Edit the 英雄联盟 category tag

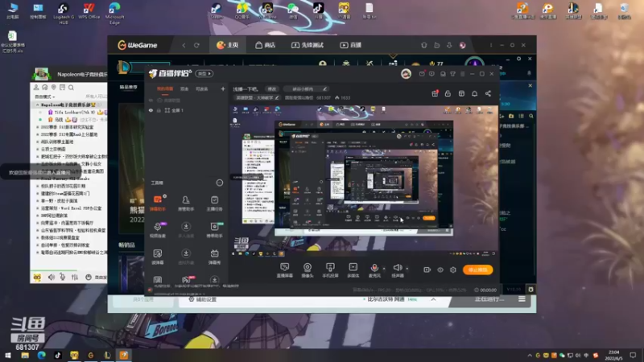[x=257, y=97]
